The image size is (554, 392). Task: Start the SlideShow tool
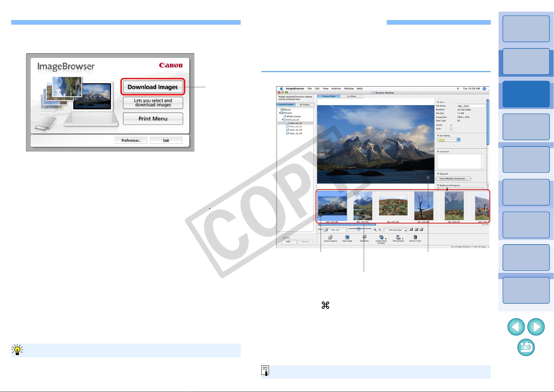coord(364,238)
